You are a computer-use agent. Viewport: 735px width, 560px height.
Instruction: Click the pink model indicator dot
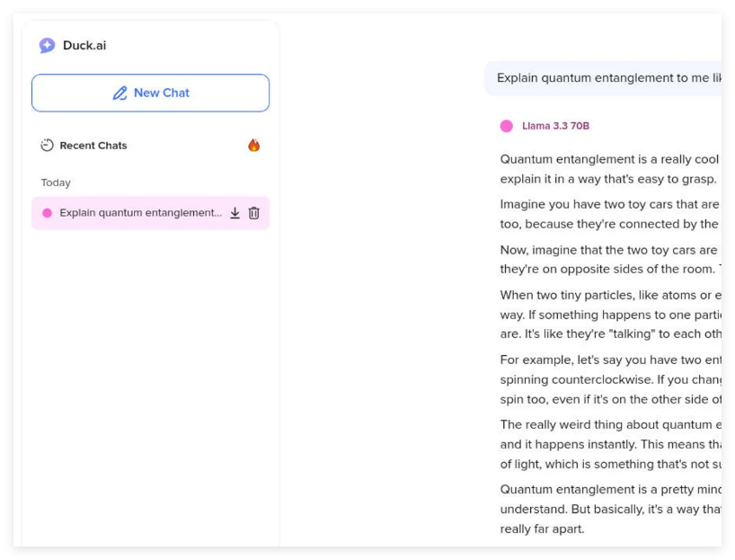pyautogui.click(x=507, y=126)
